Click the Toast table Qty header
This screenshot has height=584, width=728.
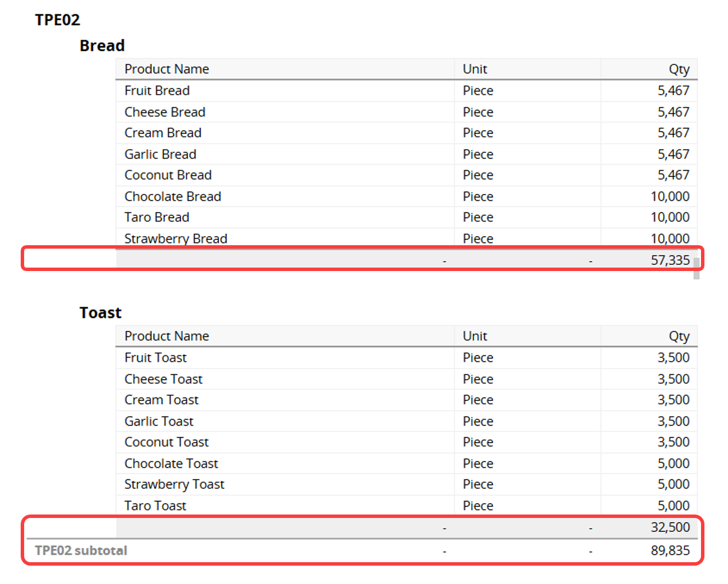[679, 337]
